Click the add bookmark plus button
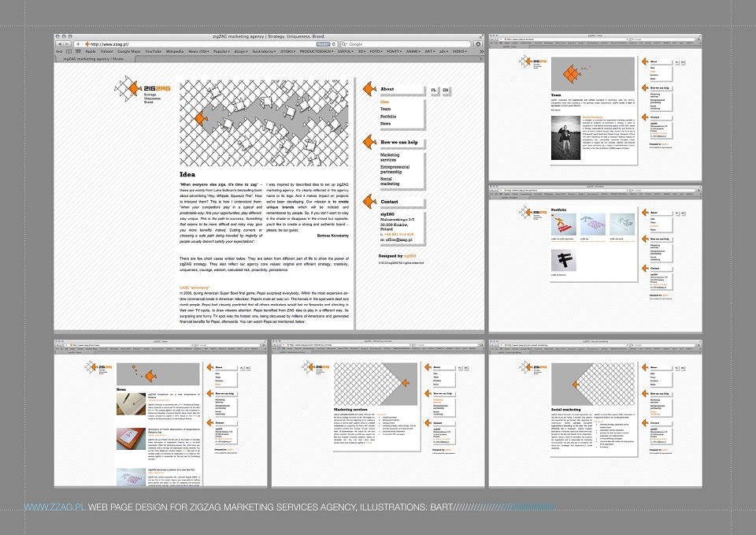This screenshot has height=535, width=756. pos(78,44)
